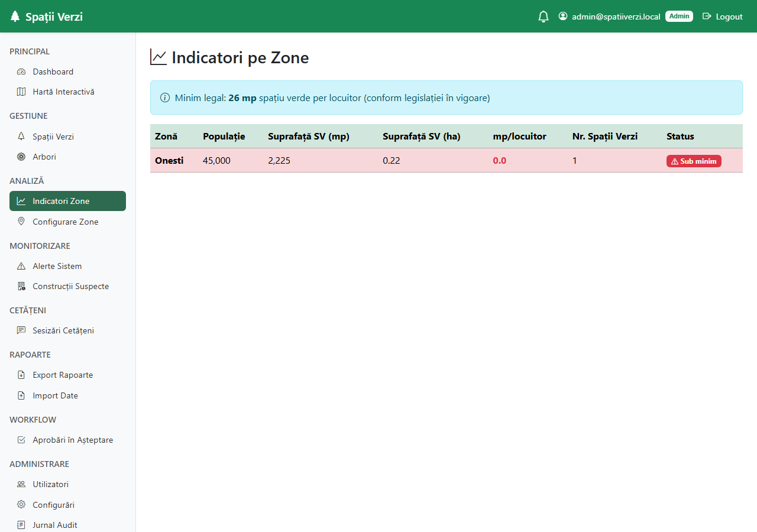Click the gear icon for Configurări

click(x=21, y=505)
